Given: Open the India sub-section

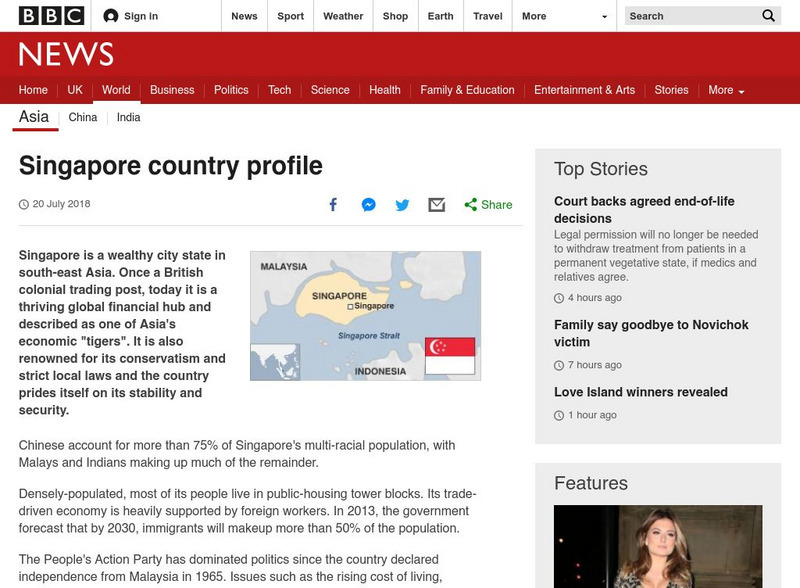Looking at the screenshot, I should click(129, 117).
